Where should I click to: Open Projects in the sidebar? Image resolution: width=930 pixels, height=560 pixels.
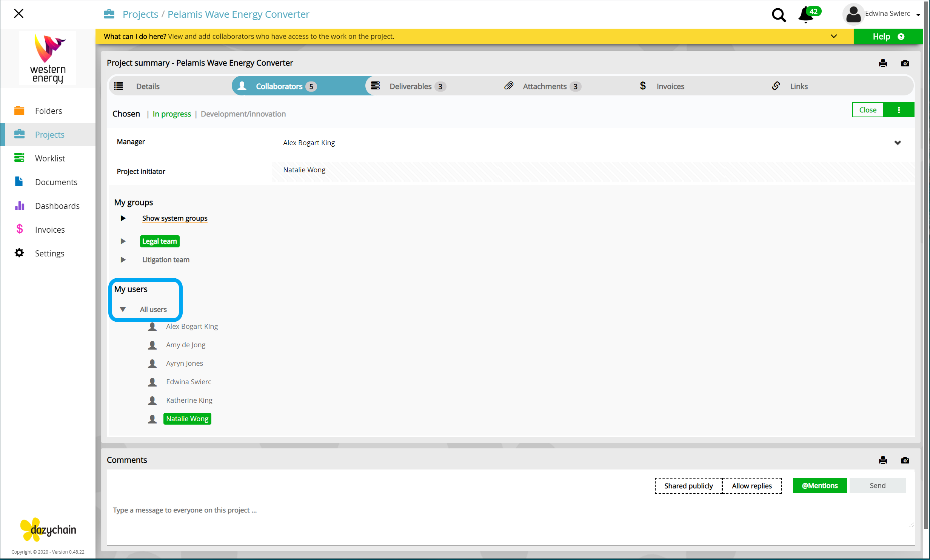[x=48, y=135]
